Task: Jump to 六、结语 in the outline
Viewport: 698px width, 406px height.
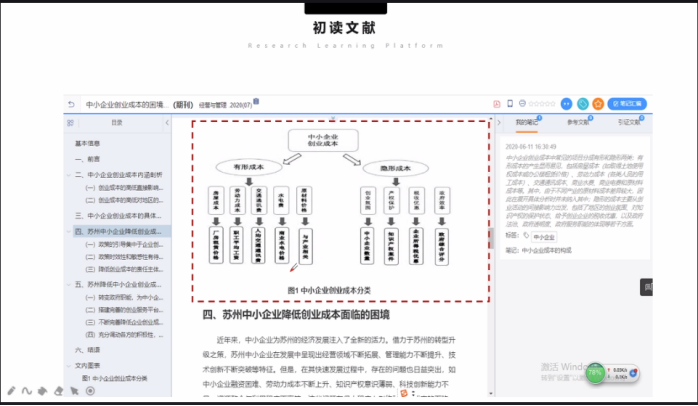Action: click(x=88, y=351)
